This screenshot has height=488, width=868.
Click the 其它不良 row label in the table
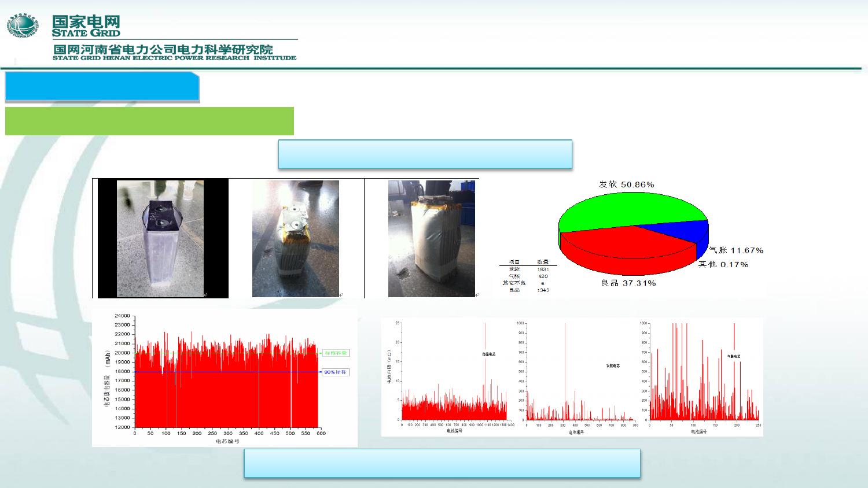click(514, 283)
